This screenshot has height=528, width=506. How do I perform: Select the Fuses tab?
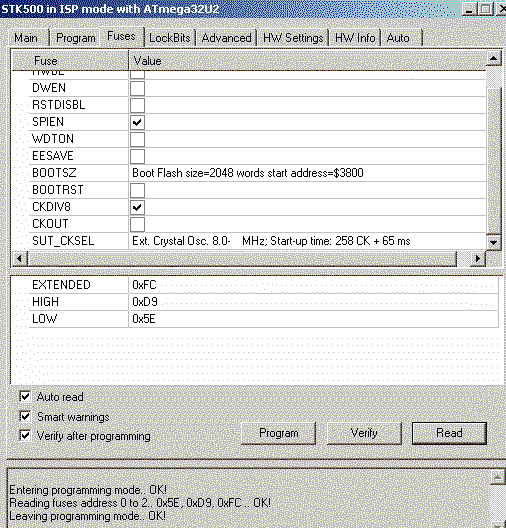[122, 36]
